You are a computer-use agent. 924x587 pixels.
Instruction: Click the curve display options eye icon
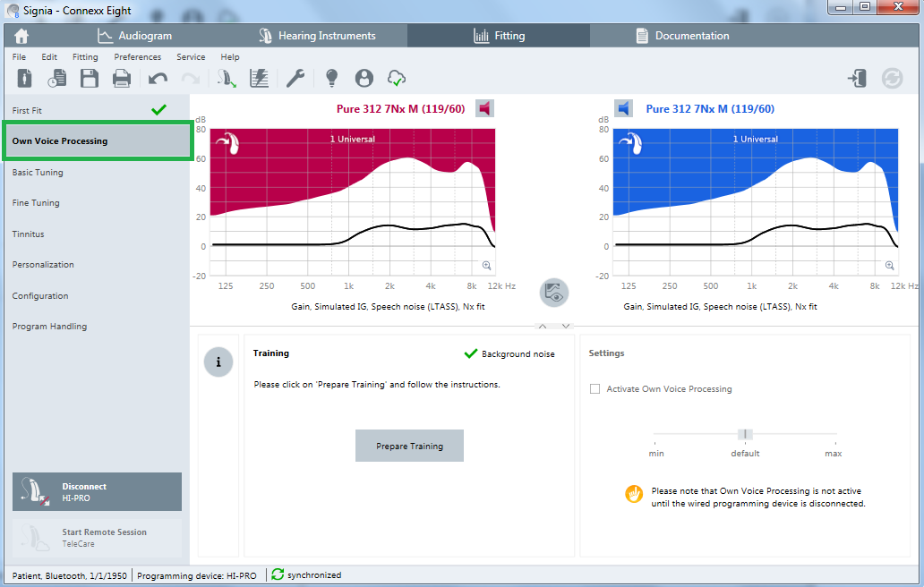[x=554, y=293]
